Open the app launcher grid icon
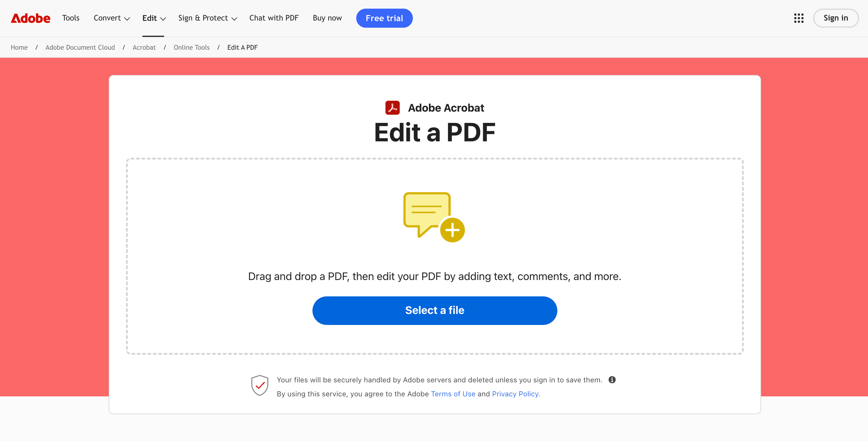868x441 pixels. click(x=799, y=18)
